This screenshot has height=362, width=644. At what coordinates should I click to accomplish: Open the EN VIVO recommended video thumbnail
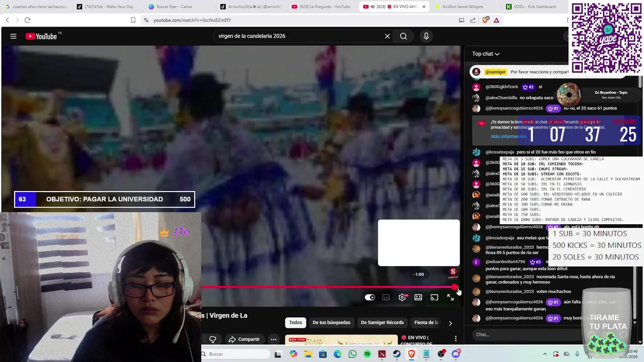coord(341,341)
